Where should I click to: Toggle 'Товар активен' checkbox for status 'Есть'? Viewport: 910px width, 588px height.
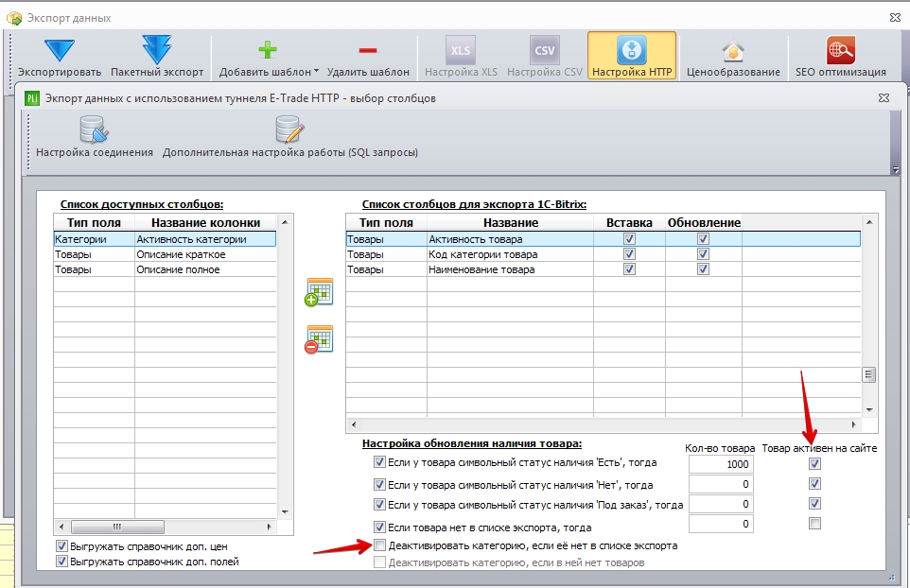click(x=814, y=463)
